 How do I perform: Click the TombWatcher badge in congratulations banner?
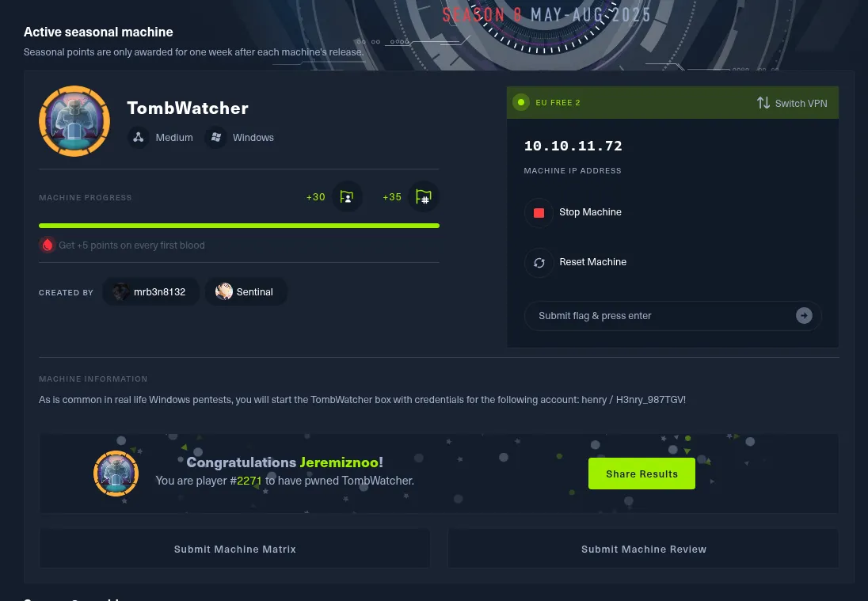tap(116, 474)
